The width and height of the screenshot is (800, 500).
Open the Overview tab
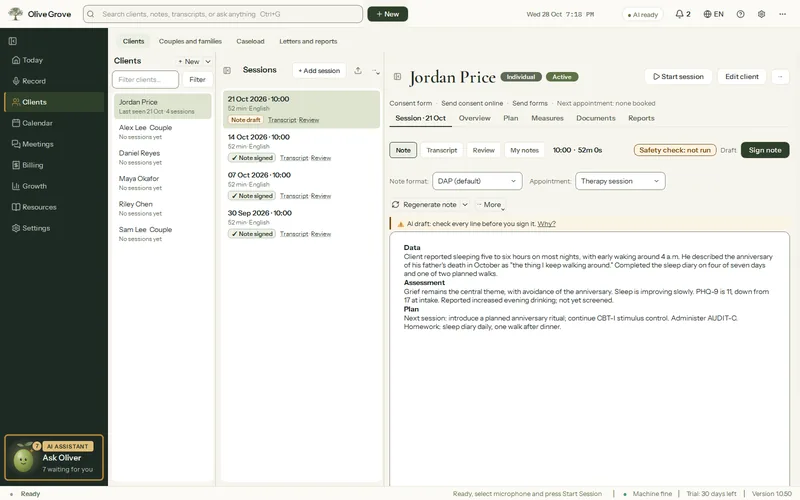(474, 118)
